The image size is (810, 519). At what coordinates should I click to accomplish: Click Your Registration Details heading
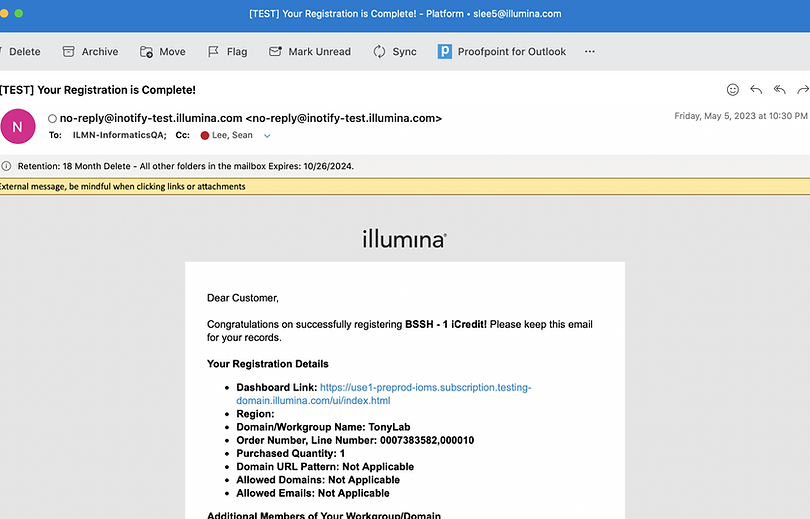tap(268, 364)
